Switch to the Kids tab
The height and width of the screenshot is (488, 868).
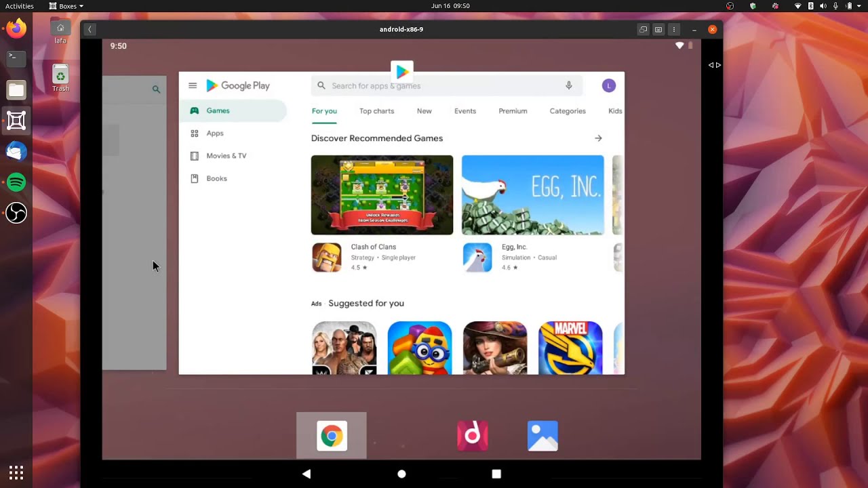(615, 111)
